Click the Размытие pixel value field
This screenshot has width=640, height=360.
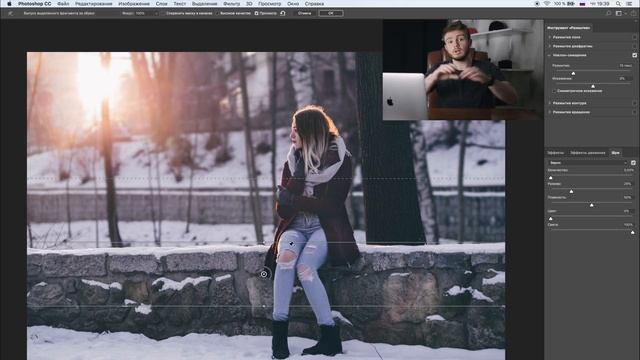(x=625, y=66)
